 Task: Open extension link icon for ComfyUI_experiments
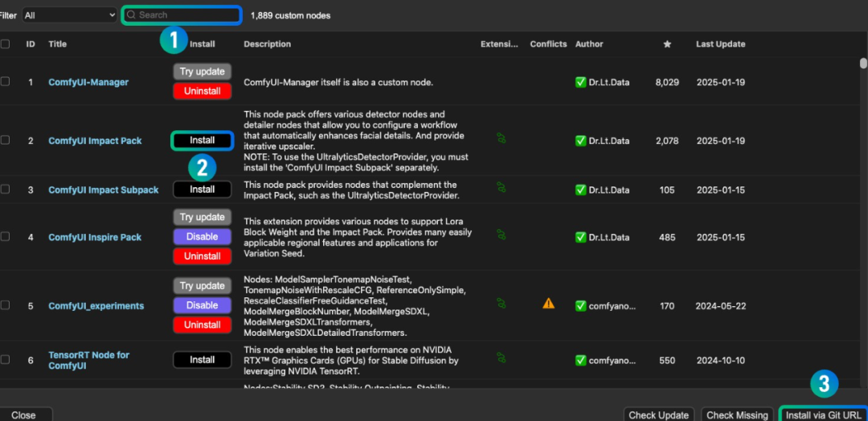click(x=502, y=303)
